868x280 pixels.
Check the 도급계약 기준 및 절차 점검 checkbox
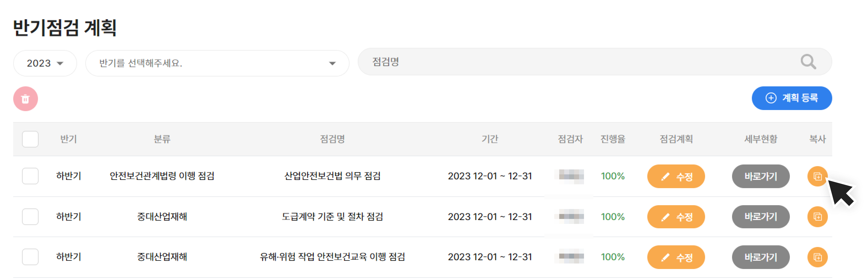pyautogui.click(x=30, y=216)
